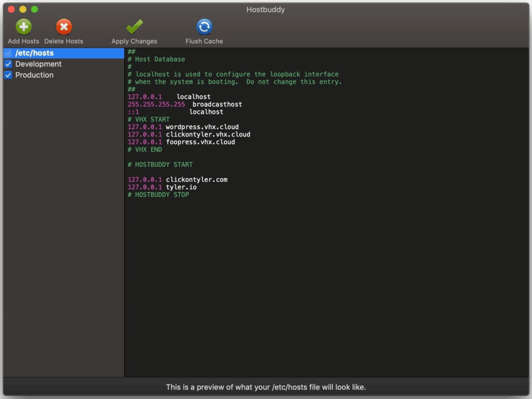532x399 pixels.
Task: Click the green plus Add Hosts icon
Action: coord(23,27)
